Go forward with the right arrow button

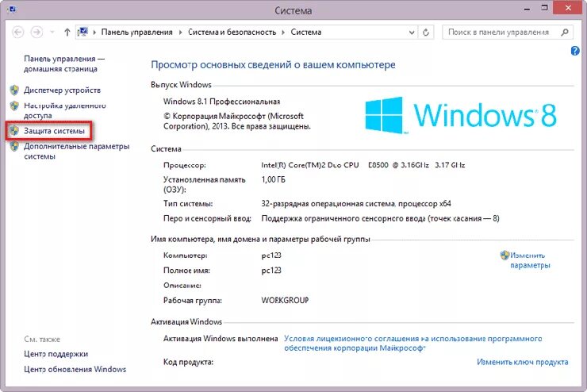[36, 33]
